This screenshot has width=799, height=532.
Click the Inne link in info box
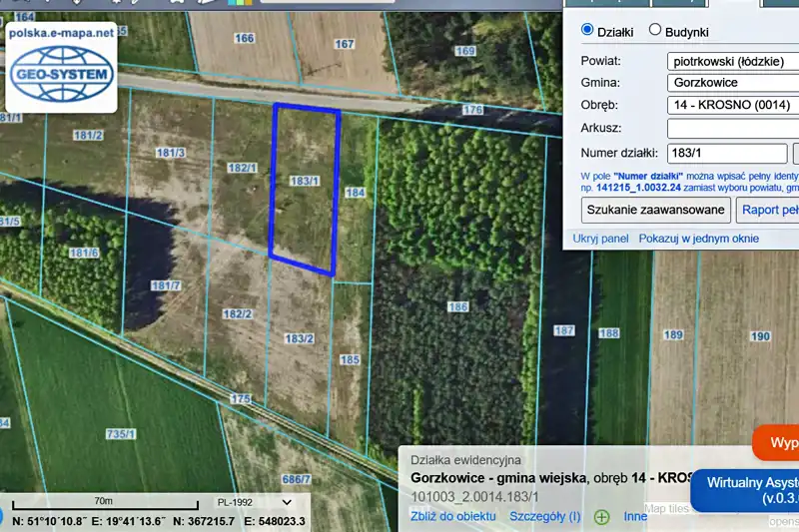tap(635, 516)
